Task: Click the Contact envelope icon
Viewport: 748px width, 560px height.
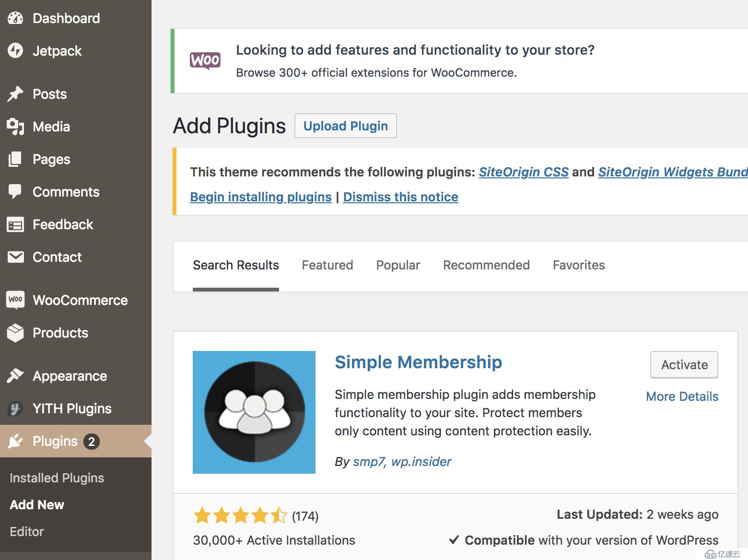Action: [x=15, y=257]
